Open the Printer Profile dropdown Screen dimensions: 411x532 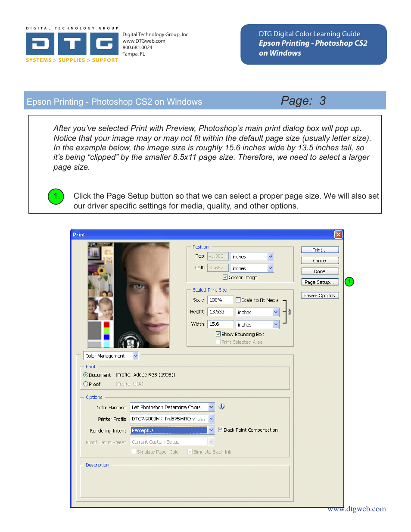tap(212, 418)
